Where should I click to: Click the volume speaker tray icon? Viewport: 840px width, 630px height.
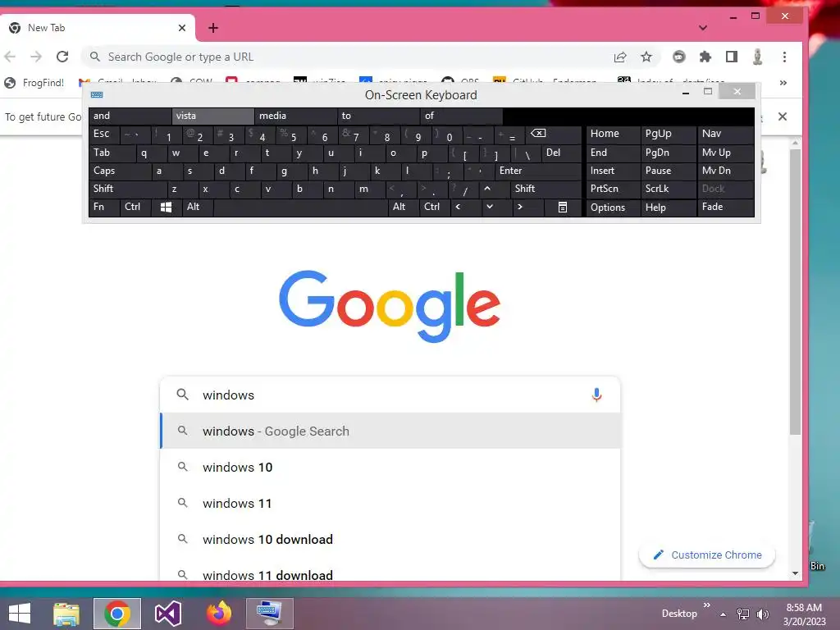pyautogui.click(x=763, y=614)
